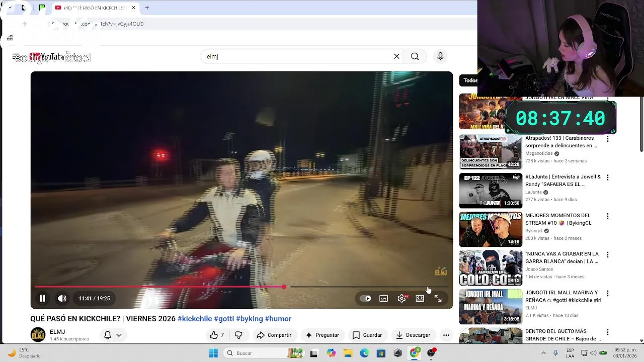Click the progress bar scrubber dot

[x=284, y=287]
